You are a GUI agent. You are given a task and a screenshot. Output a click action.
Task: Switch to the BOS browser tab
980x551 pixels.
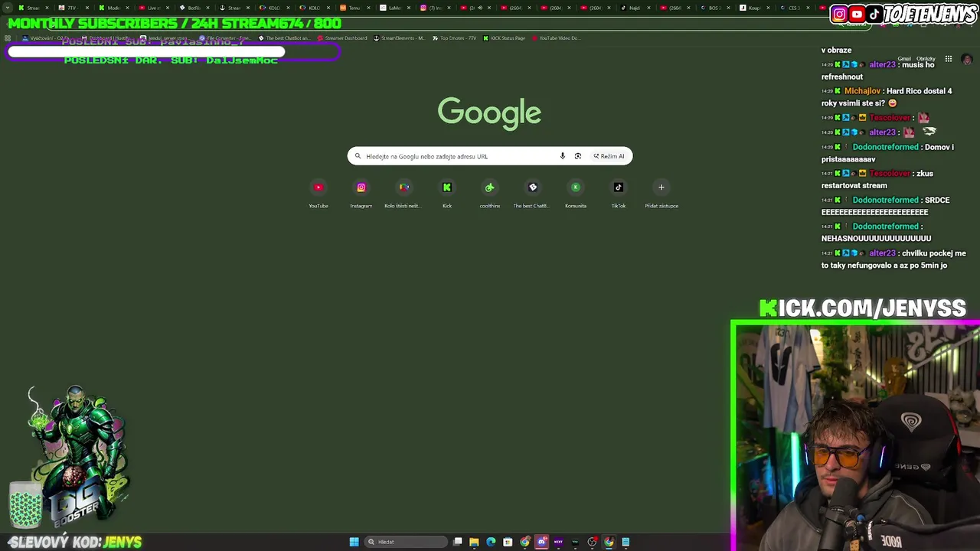click(x=715, y=8)
